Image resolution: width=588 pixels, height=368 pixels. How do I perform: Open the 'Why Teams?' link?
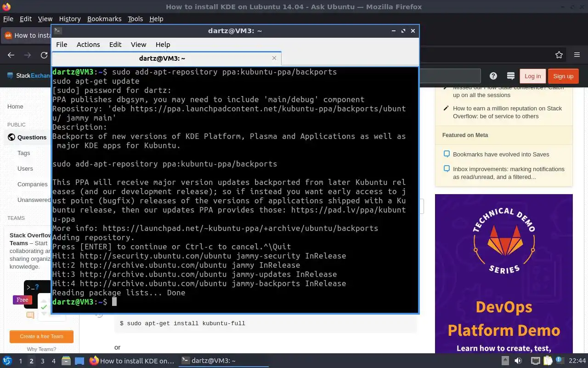click(x=41, y=349)
